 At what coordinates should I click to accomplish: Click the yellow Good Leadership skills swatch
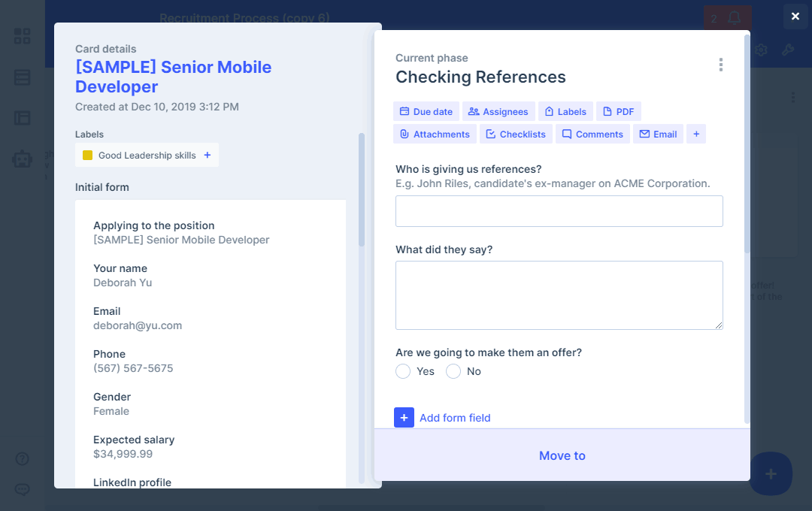[87, 156]
